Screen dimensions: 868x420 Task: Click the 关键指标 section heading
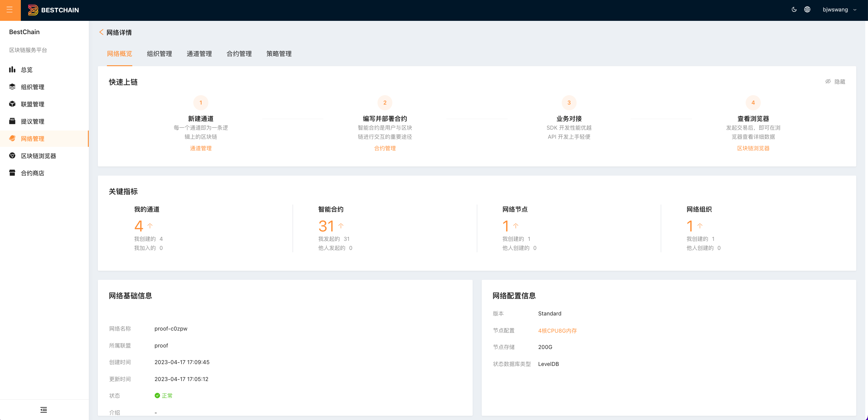point(123,192)
